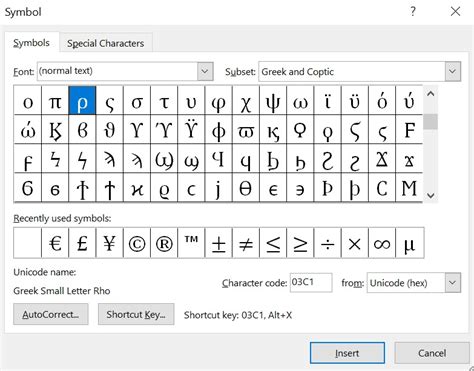Open the AutoCorrect dialog
The height and width of the screenshot is (371, 474).
pyautogui.click(x=51, y=314)
